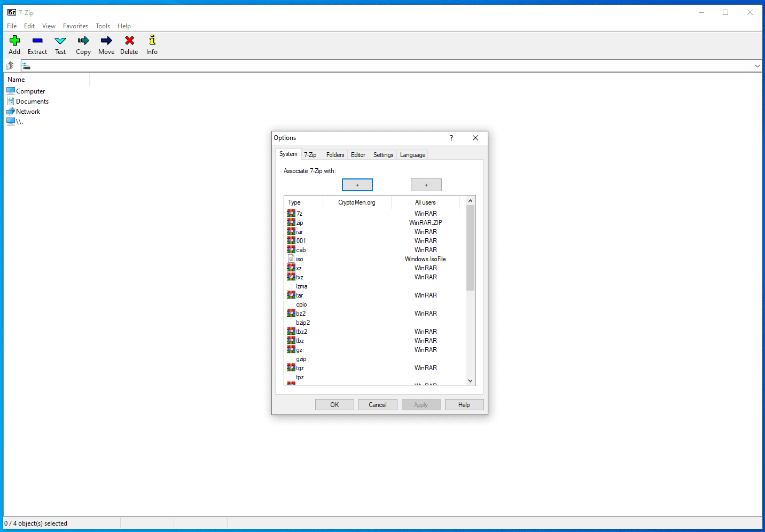Image resolution: width=765 pixels, height=532 pixels.
Task: Click the icon beside the txz type
Action: 291,277
